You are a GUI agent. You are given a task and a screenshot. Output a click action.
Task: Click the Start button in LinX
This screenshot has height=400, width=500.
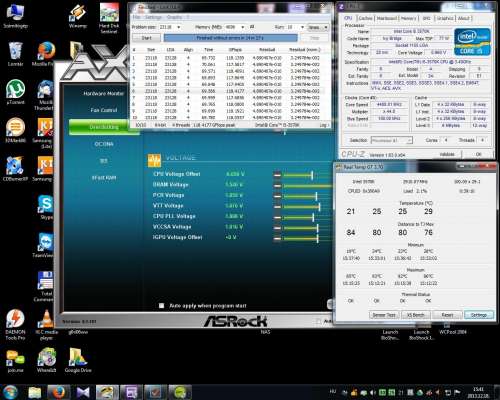tap(146, 38)
